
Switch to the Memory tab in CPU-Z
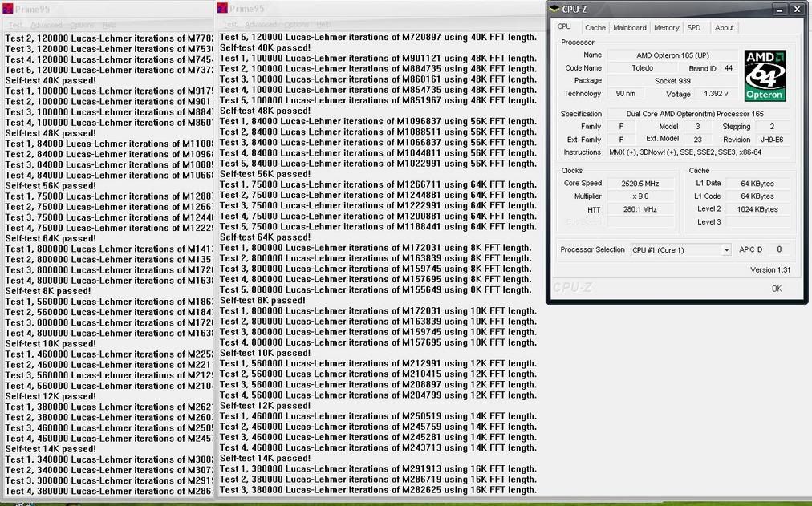[667, 28]
